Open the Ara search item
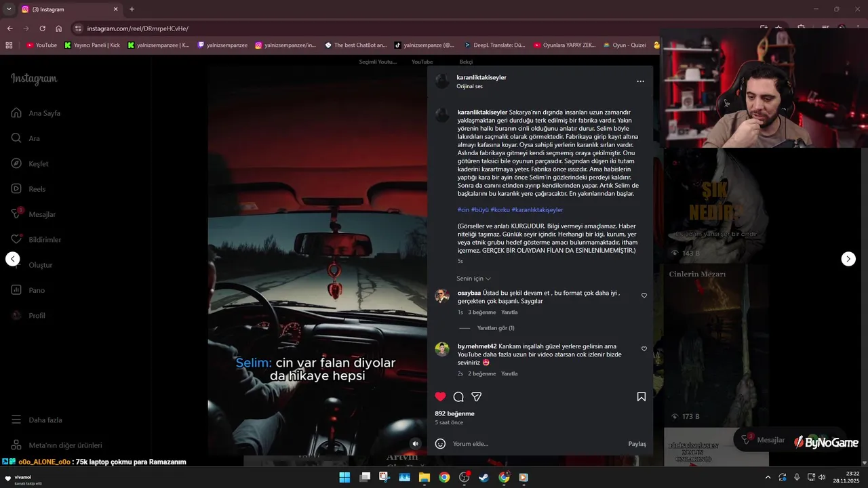The image size is (868, 488). coord(26,138)
